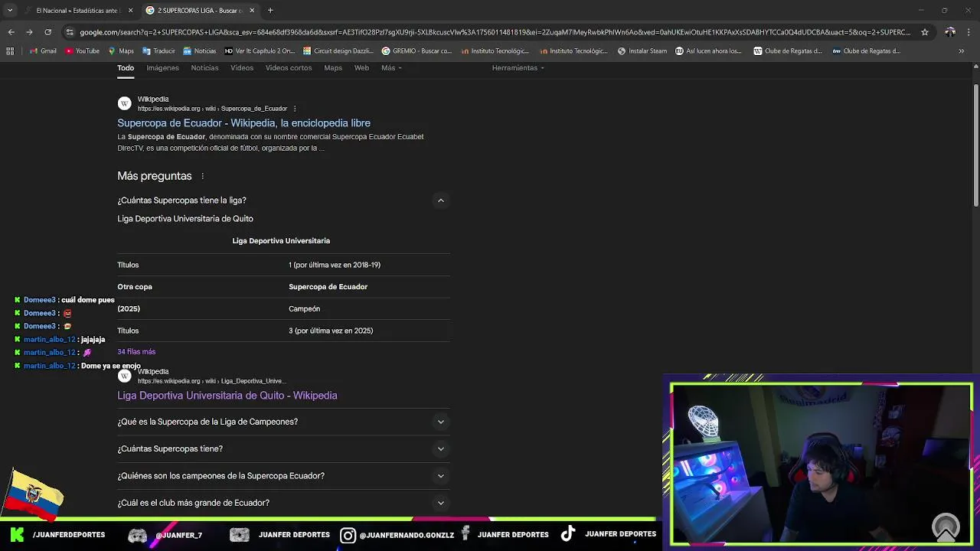Viewport: 980px width, 551px height.
Task: Show more bookmarks with the chevron
Action: 962,51
